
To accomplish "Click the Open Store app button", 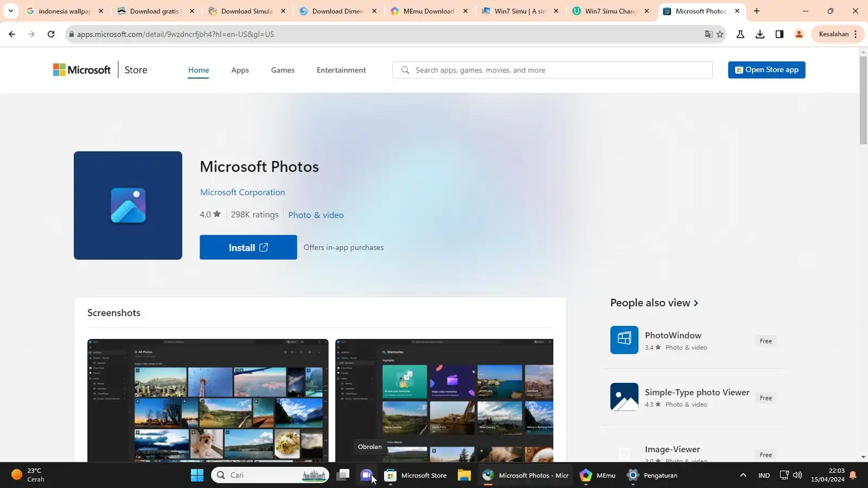I will click(x=767, y=69).
